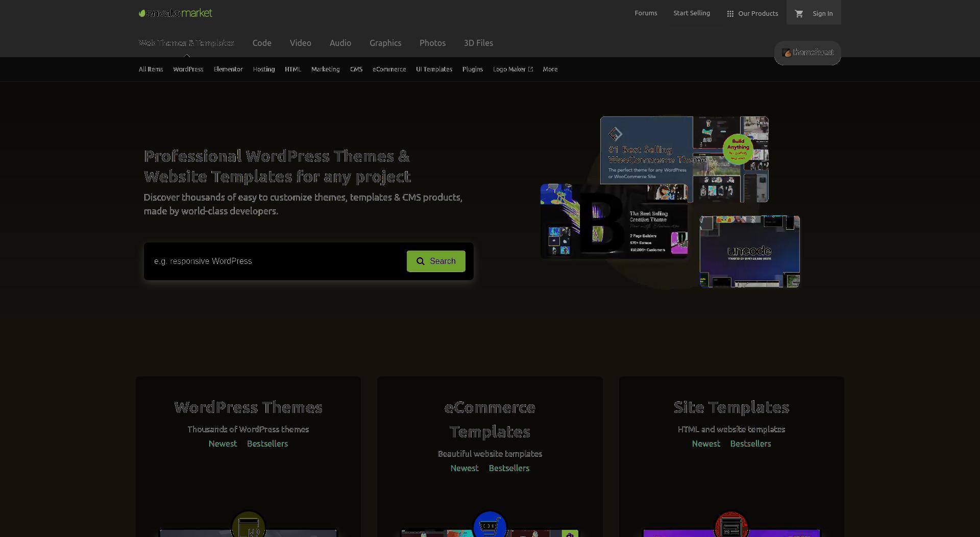980x537 pixels.
Task: Click Newest under eCommerce Templates
Action: [x=464, y=468]
